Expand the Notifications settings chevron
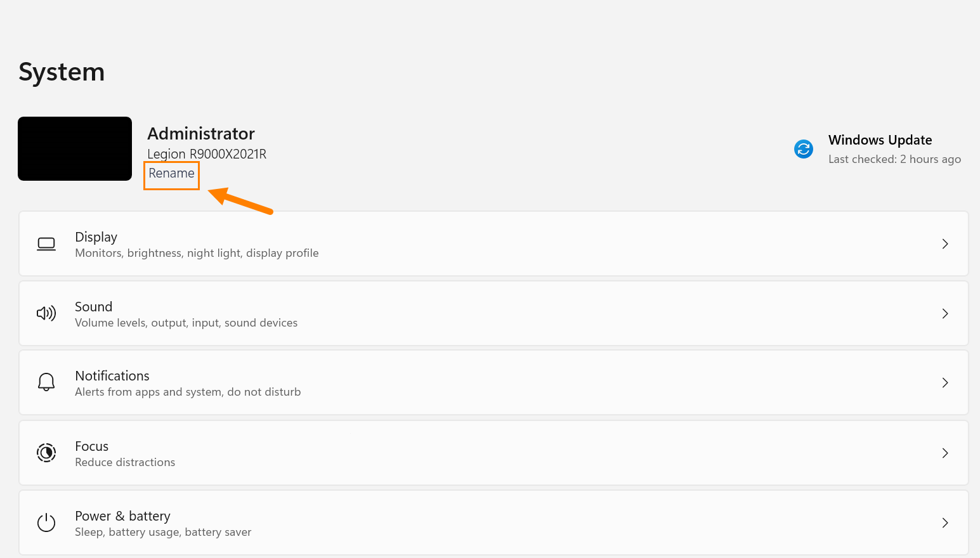 [945, 382]
